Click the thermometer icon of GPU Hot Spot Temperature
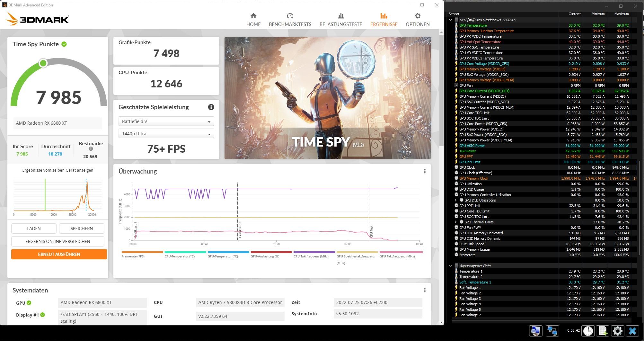Image resolution: width=644 pixels, height=341 pixels. pos(456,42)
